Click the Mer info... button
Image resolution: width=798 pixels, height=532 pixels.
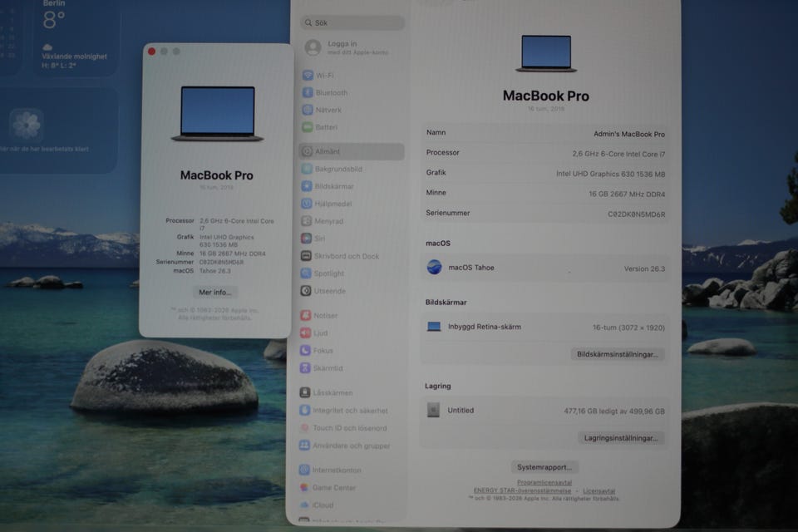[214, 293]
